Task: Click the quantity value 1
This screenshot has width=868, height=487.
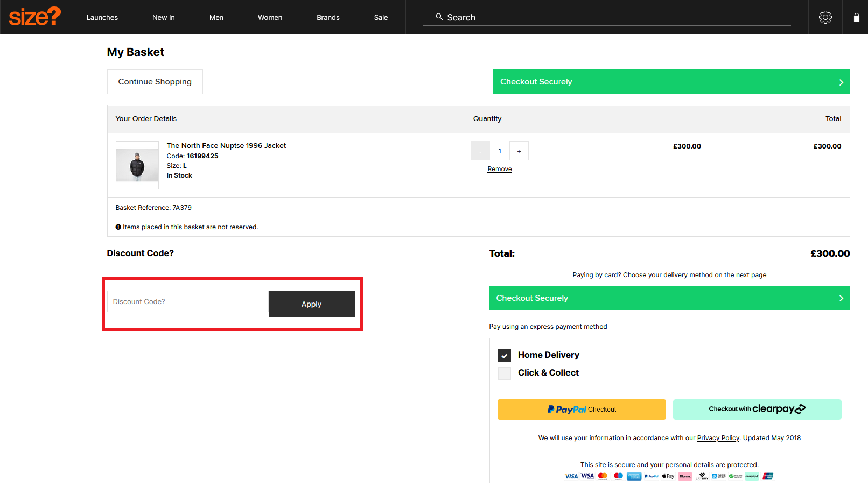Action: pyautogui.click(x=500, y=151)
